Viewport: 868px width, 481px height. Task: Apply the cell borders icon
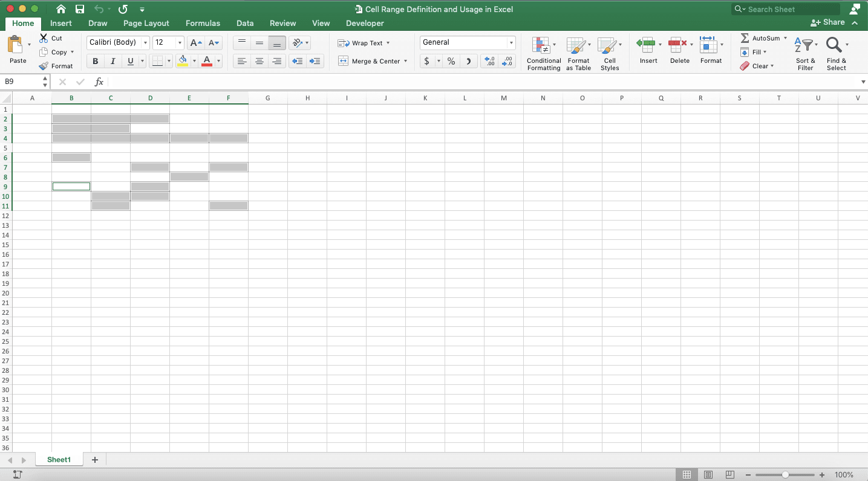pos(157,61)
